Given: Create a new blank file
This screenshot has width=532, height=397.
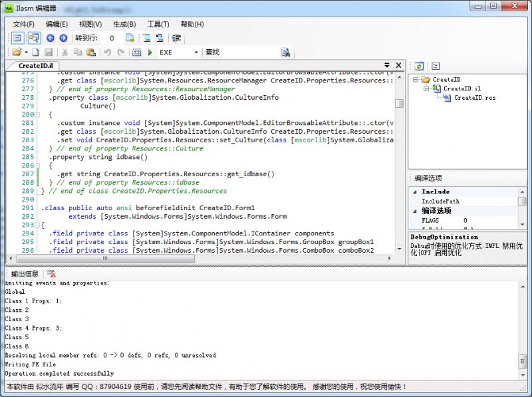Looking at the screenshot, I should [x=36, y=53].
